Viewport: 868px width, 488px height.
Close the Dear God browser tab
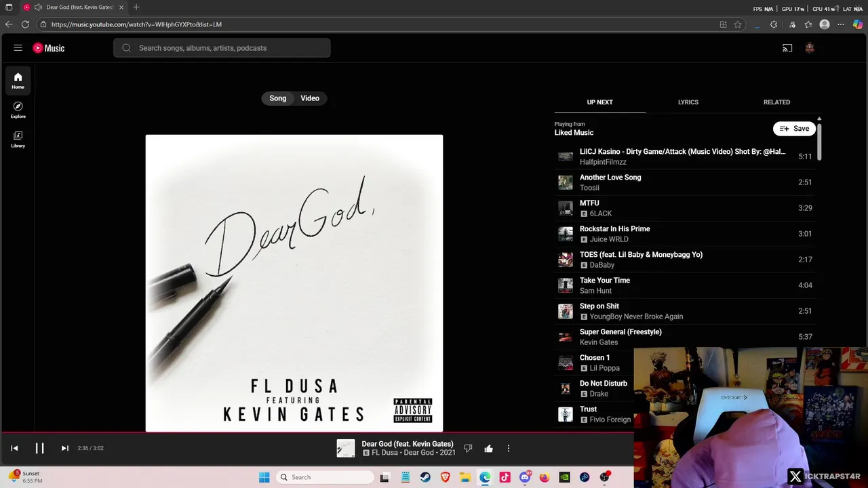coord(121,7)
